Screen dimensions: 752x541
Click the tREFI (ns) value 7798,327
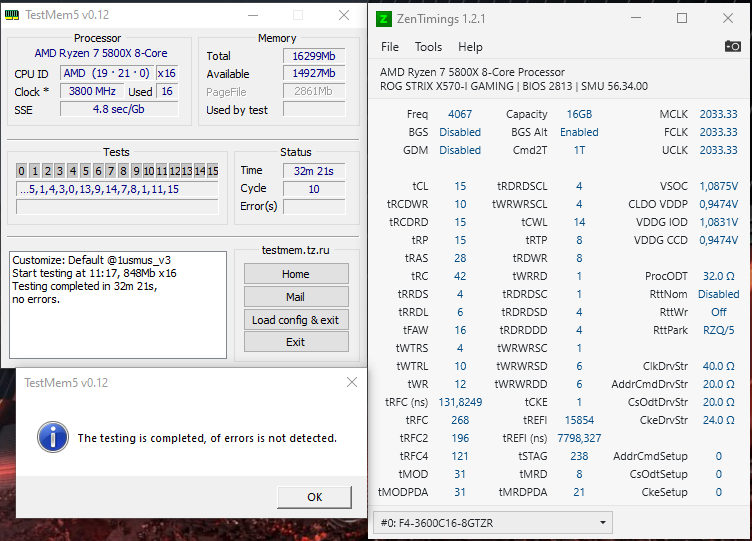(x=579, y=438)
